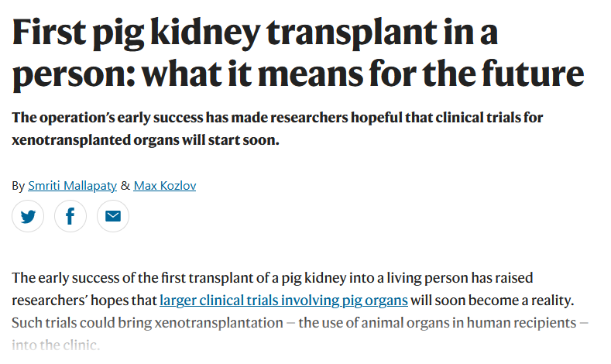Click the word 'xenotransplanted' in the subtitle

point(71,140)
